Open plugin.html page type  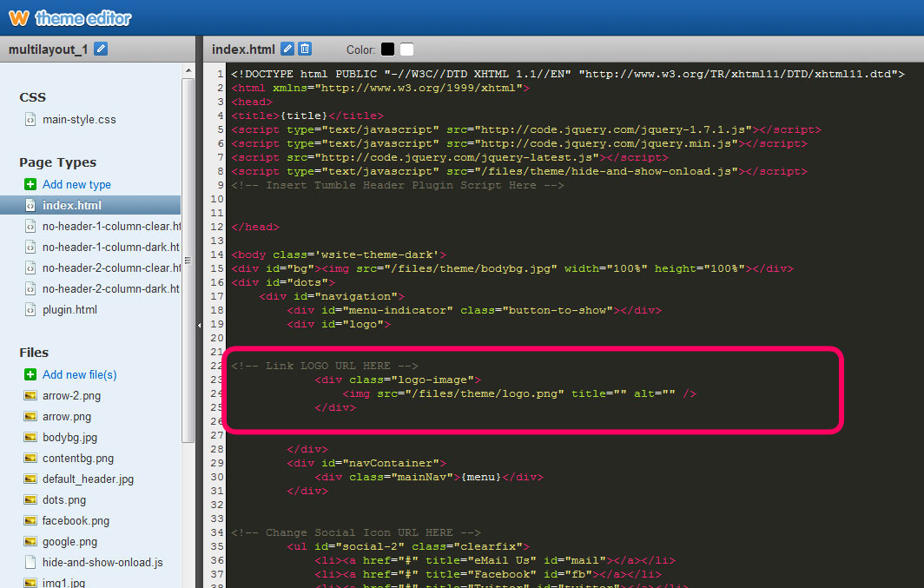(x=69, y=310)
